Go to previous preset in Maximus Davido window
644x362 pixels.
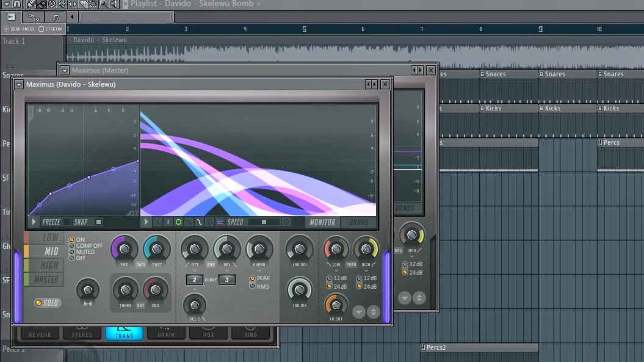click(x=369, y=84)
